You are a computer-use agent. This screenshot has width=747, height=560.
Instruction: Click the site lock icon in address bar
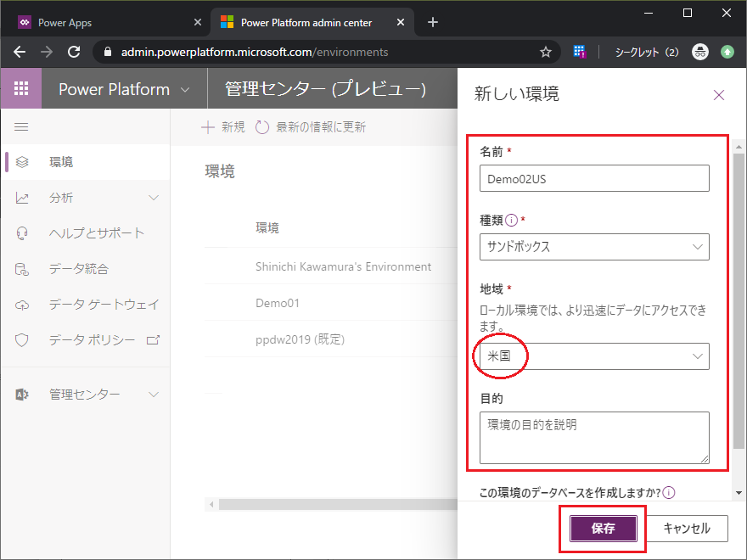pyautogui.click(x=108, y=52)
